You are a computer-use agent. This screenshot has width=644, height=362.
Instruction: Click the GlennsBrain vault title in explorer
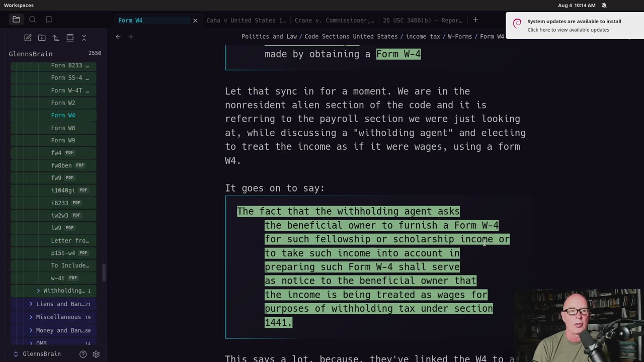[x=31, y=54]
